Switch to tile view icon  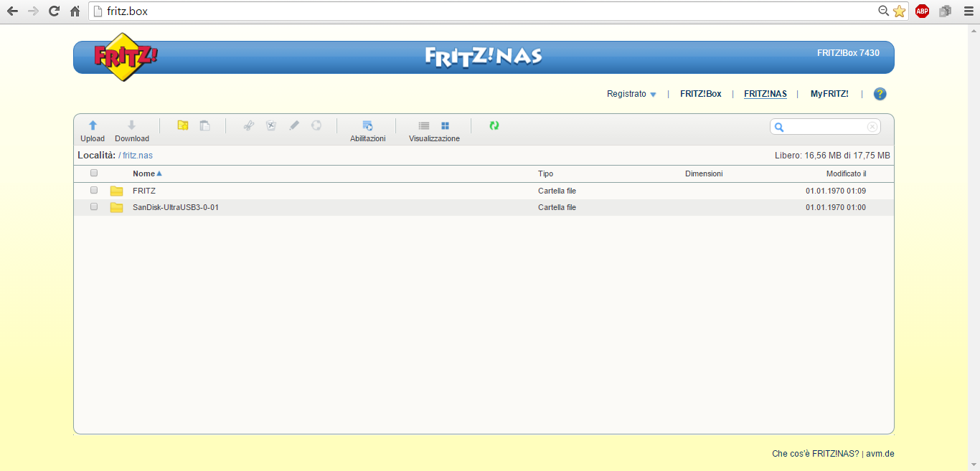(x=445, y=125)
